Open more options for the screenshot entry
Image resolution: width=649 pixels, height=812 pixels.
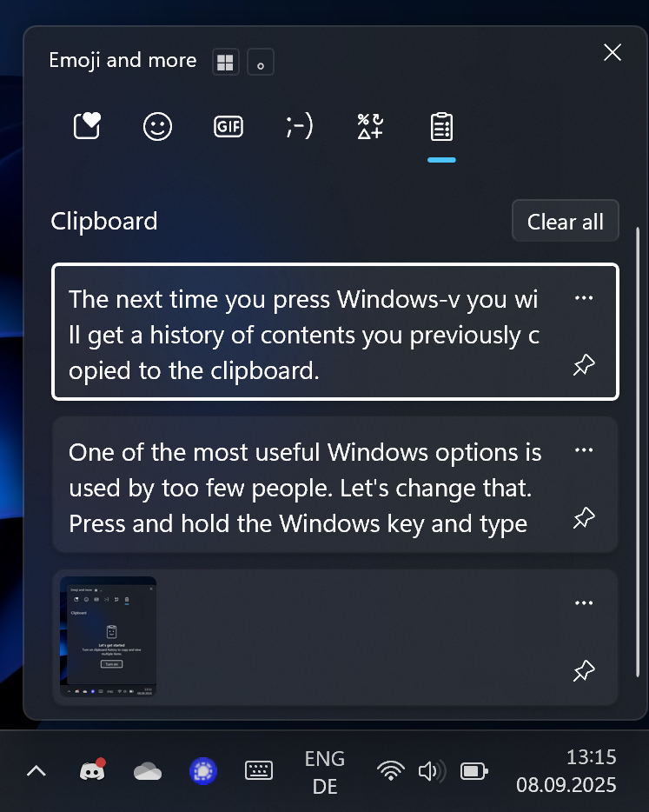click(584, 602)
